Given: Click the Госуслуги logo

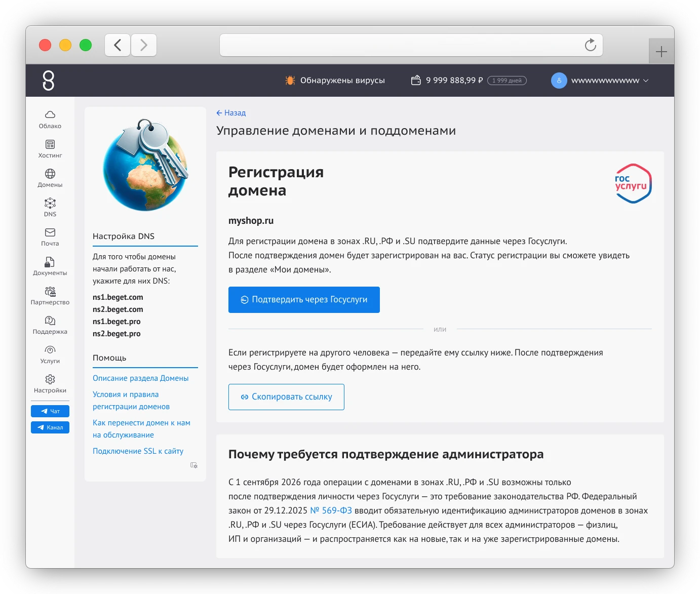Looking at the screenshot, I should pos(633,183).
